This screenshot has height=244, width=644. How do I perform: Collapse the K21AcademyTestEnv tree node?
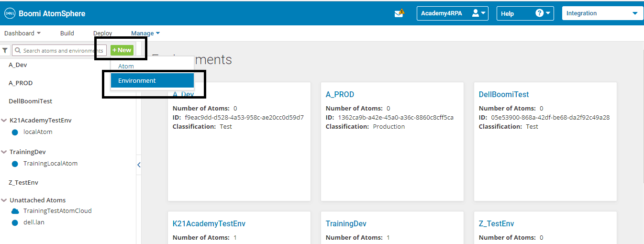[x=4, y=121]
